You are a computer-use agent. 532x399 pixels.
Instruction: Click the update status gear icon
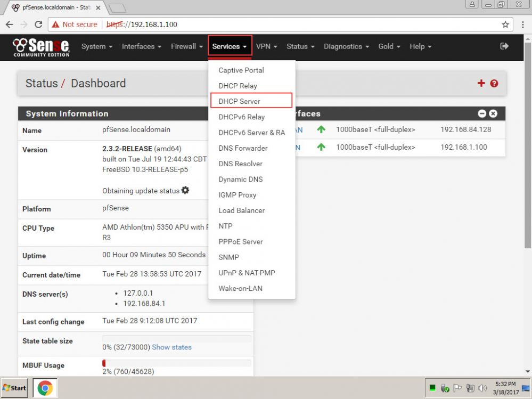point(185,190)
